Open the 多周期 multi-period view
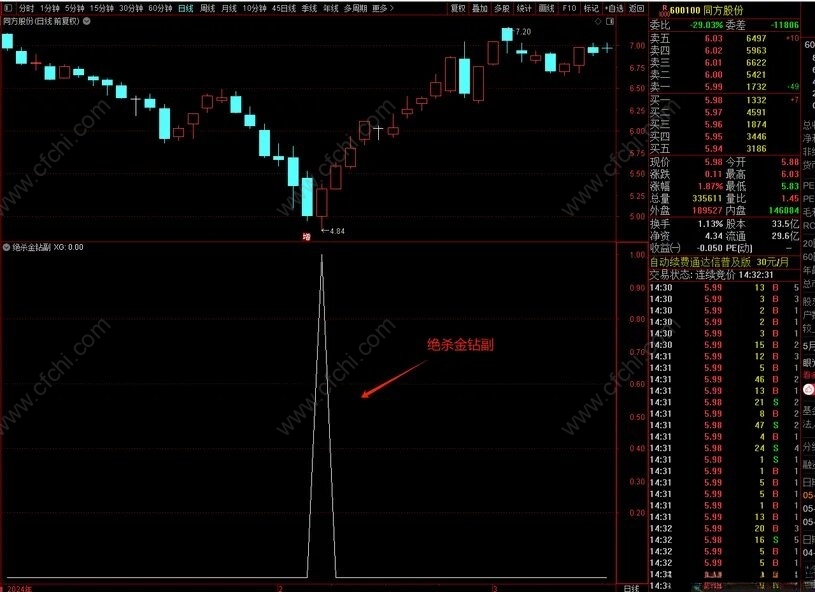The image size is (815, 592). pyautogui.click(x=356, y=8)
